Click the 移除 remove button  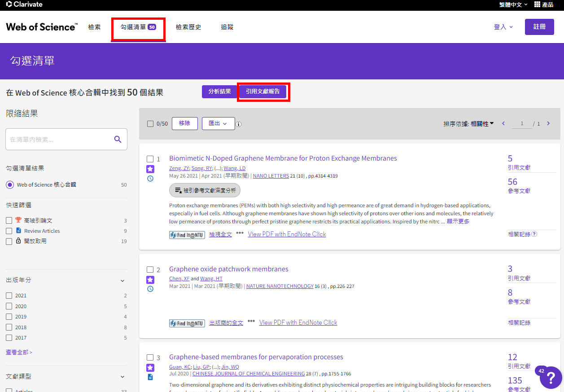pyautogui.click(x=184, y=123)
